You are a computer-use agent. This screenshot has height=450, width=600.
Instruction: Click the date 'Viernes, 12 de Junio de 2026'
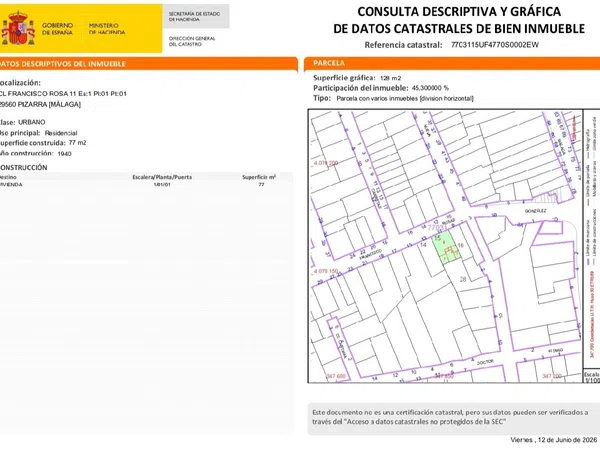coord(554,440)
